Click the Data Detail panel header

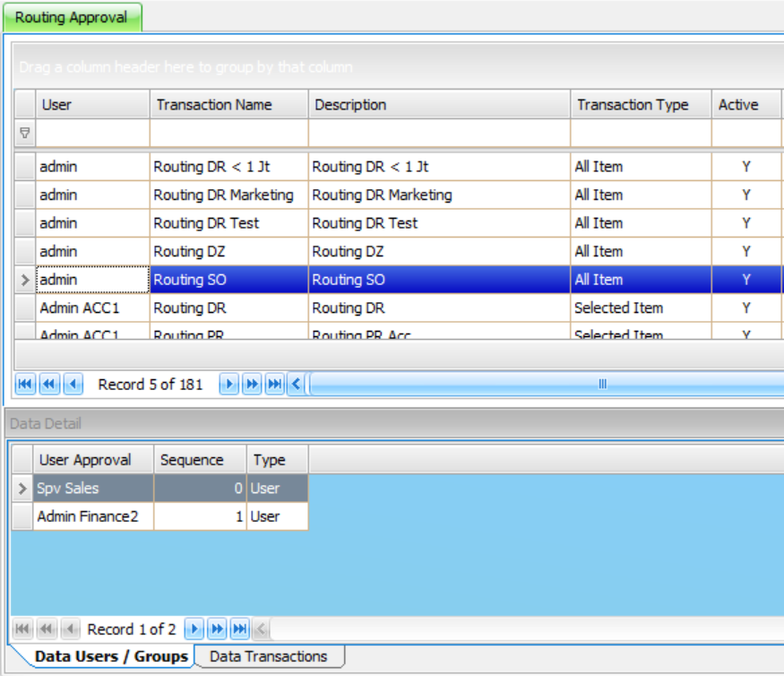395,423
